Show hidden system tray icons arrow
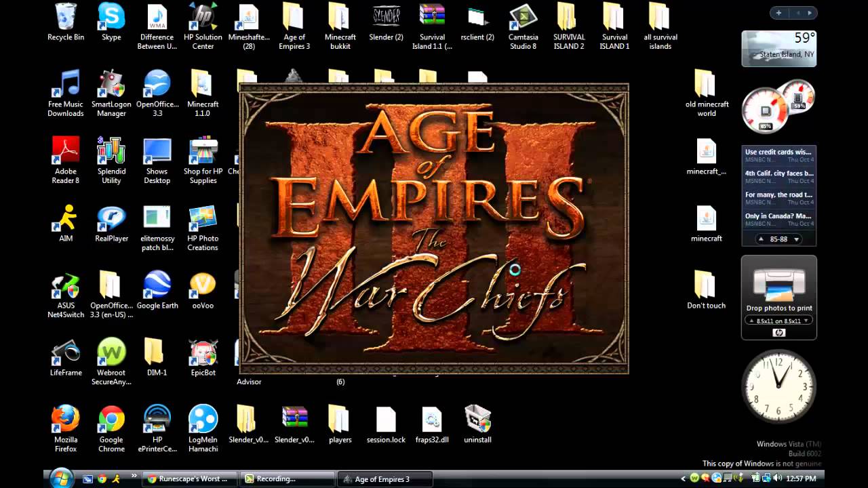This screenshot has height=488, width=868. click(684, 479)
